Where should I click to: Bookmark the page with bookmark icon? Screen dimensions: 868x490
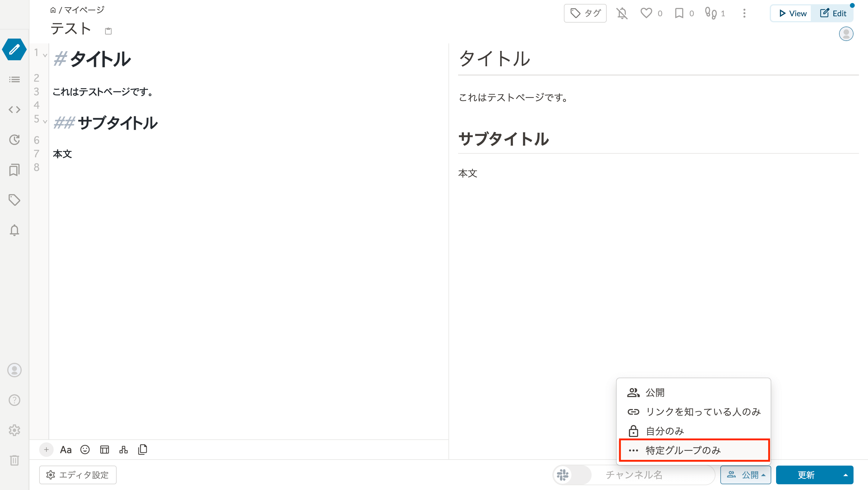[x=679, y=13]
